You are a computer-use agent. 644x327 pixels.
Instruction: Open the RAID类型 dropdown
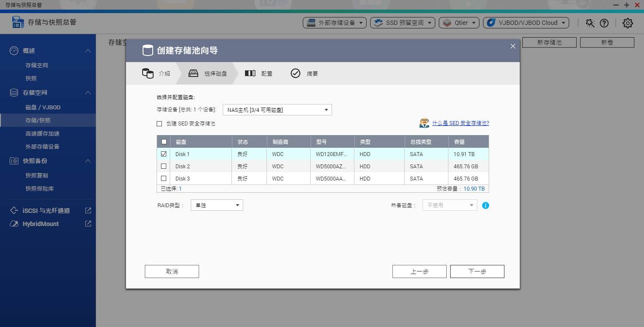click(217, 205)
